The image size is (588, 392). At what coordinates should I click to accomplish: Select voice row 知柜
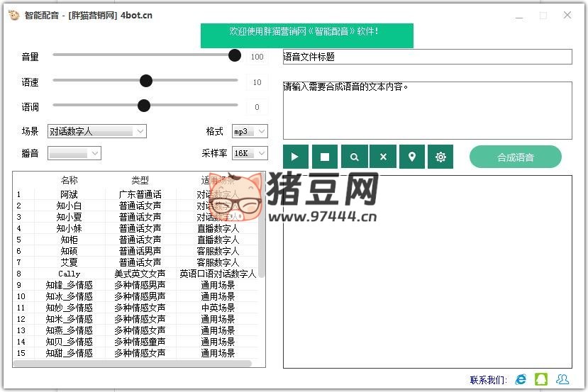tap(135, 240)
